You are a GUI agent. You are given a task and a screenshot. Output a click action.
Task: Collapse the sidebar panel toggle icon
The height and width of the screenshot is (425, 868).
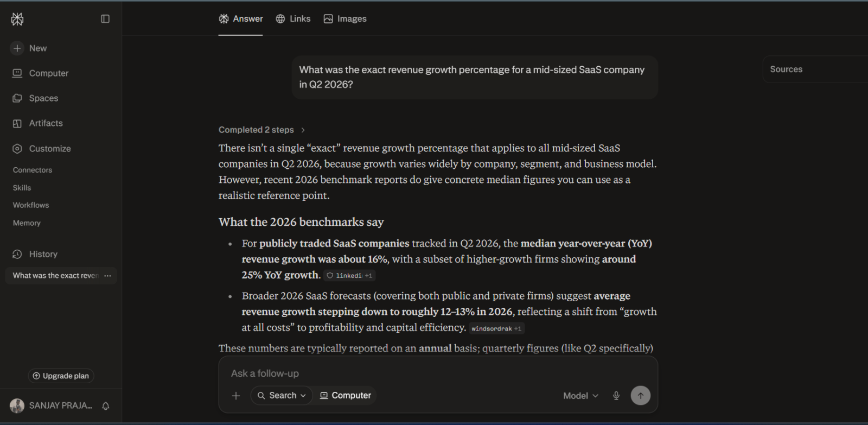click(105, 19)
